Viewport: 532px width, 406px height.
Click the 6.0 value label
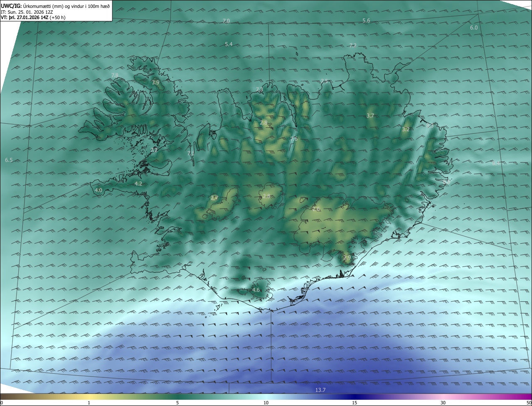[474, 27]
